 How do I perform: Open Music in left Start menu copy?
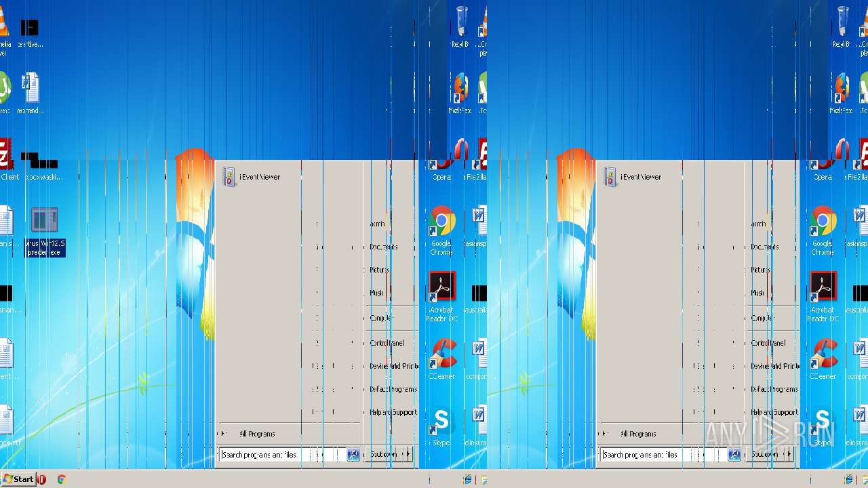click(377, 293)
